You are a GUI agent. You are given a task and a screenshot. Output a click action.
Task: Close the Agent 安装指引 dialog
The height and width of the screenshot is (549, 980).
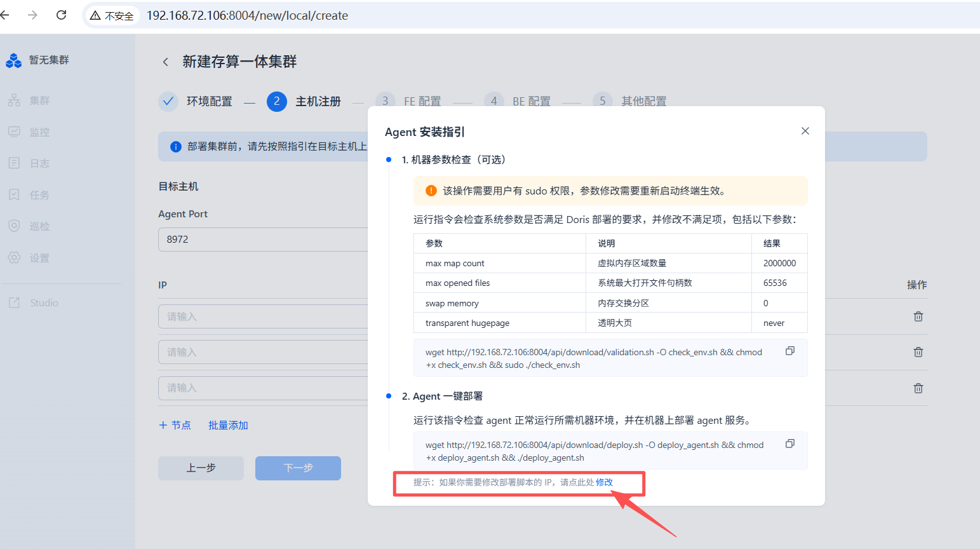805,131
